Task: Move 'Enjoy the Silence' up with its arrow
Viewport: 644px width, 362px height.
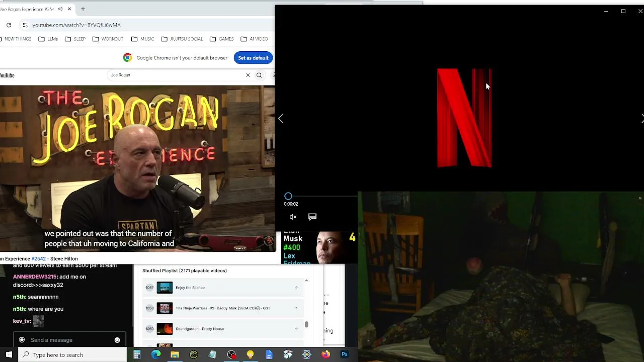Action: (x=296, y=288)
